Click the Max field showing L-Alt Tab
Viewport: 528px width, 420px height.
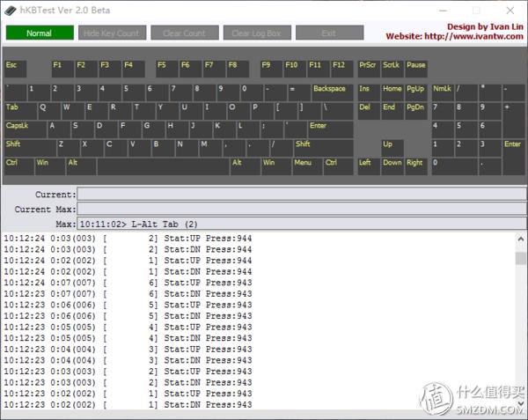pyautogui.click(x=301, y=224)
